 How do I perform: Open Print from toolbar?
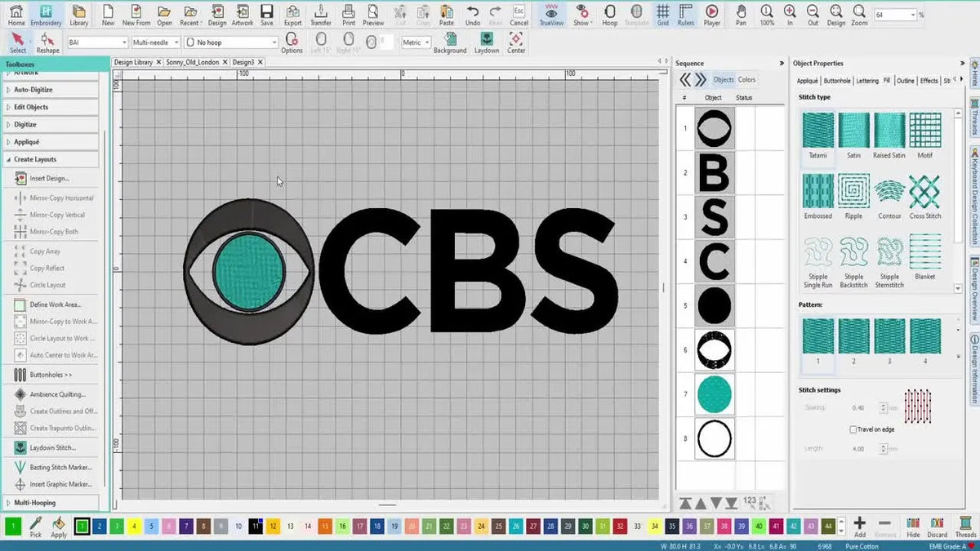click(x=349, y=15)
